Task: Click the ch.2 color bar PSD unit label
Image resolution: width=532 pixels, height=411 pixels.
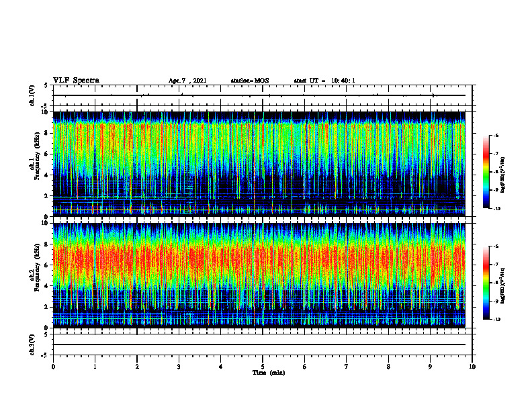Action: pyautogui.click(x=503, y=285)
